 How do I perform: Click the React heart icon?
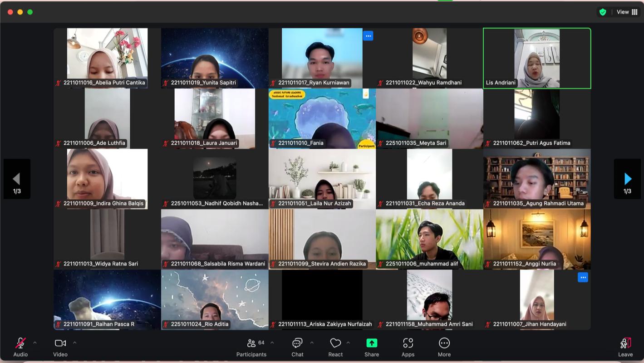(x=335, y=343)
